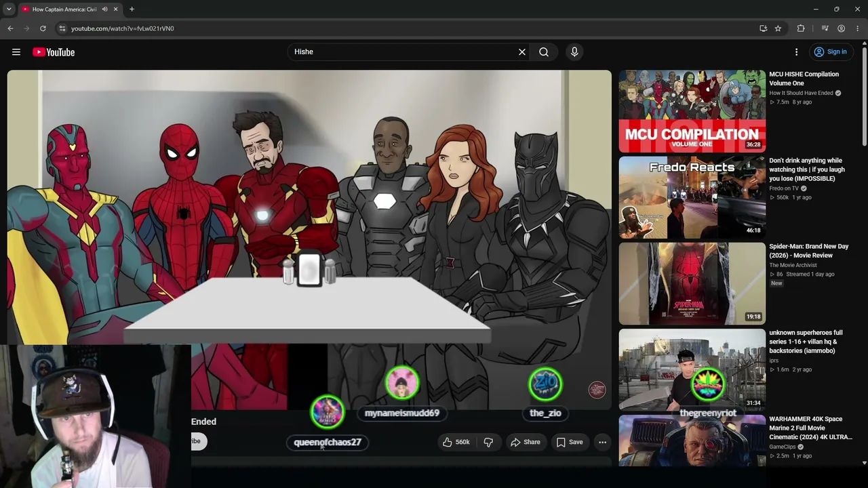
Task: Mute the tab via its speaker icon
Action: coord(104,9)
